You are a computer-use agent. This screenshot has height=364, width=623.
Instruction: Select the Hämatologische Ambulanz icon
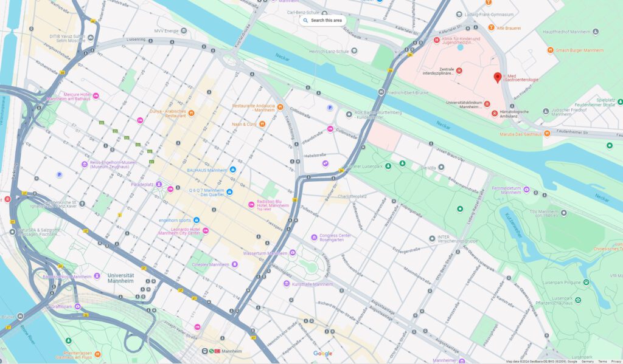494,114
